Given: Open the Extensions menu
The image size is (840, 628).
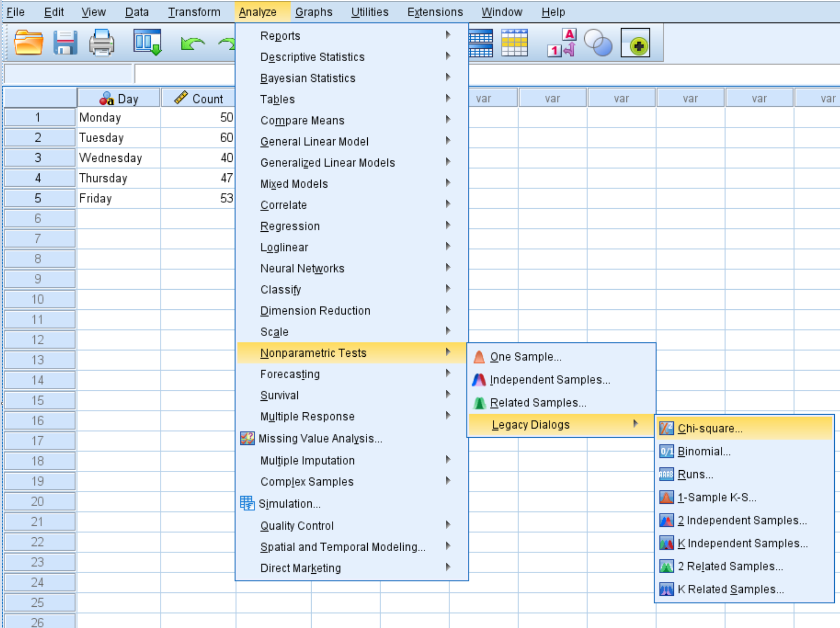Looking at the screenshot, I should (435, 12).
